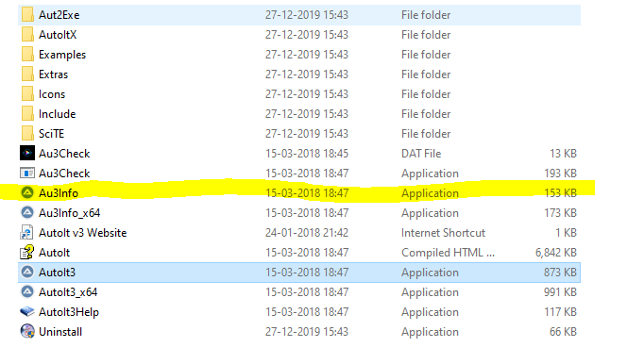Click the Au3Check application icon
Viewport: 627px width, 364px height.
[x=27, y=174]
